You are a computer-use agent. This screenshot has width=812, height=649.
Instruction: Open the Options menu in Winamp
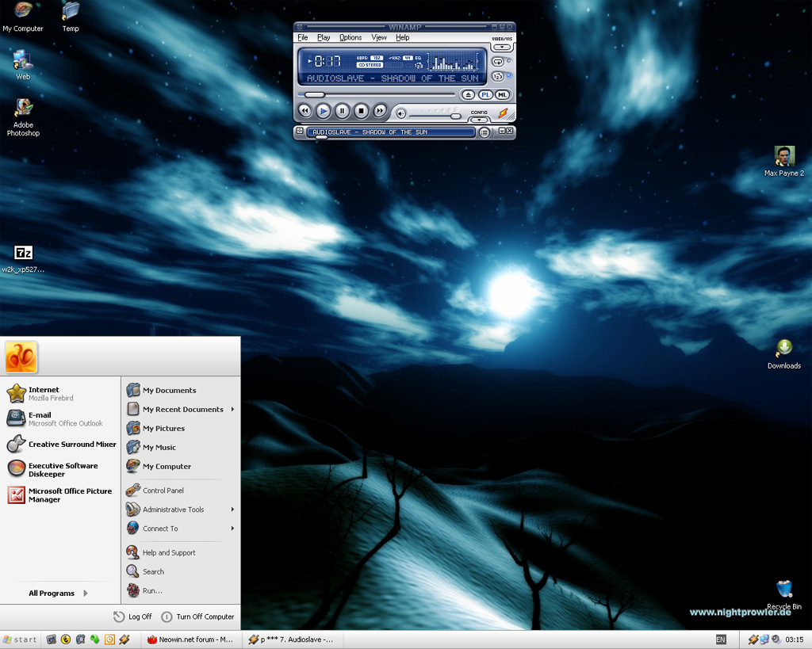click(350, 37)
